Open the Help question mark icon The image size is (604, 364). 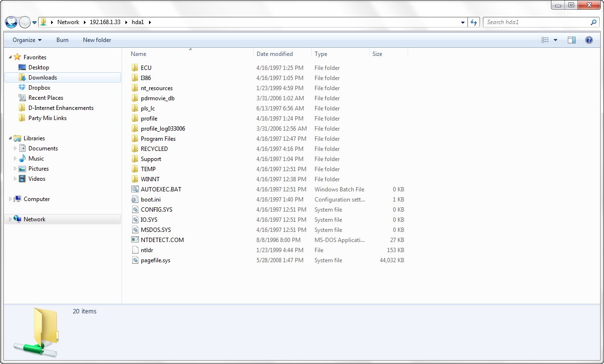click(x=589, y=40)
